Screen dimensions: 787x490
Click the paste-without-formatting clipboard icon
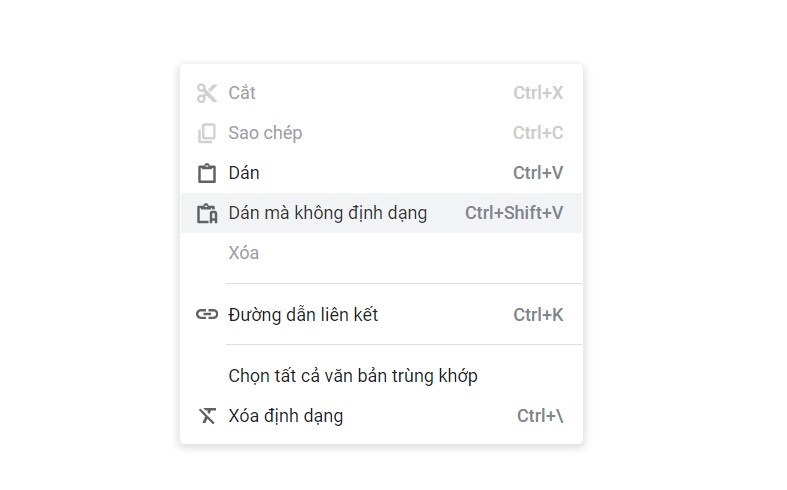(207, 213)
